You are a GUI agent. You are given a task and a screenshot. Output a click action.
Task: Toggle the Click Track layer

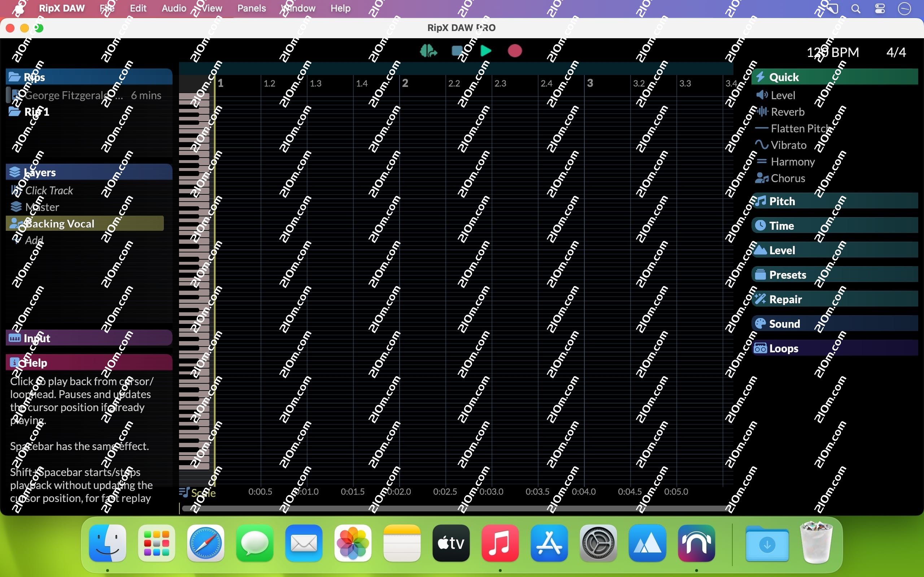[49, 190]
